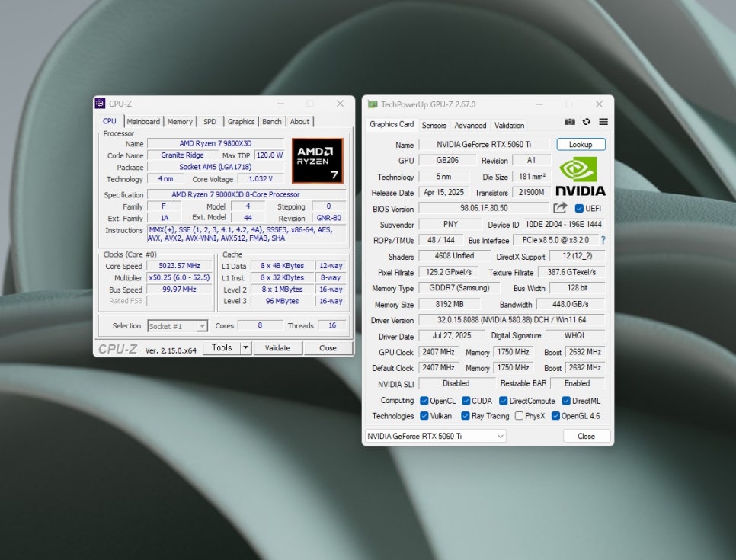The width and height of the screenshot is (736, 560).
Task: Click the NVIDIA logo in GPU-Z
Action: click(x=581, y=177)
